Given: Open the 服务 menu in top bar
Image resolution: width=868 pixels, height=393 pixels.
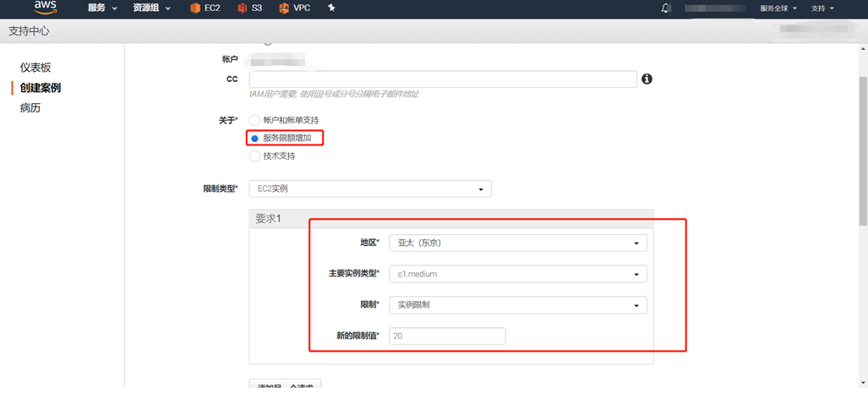Looking at the screenshot, I should click(x=101, y=8).
